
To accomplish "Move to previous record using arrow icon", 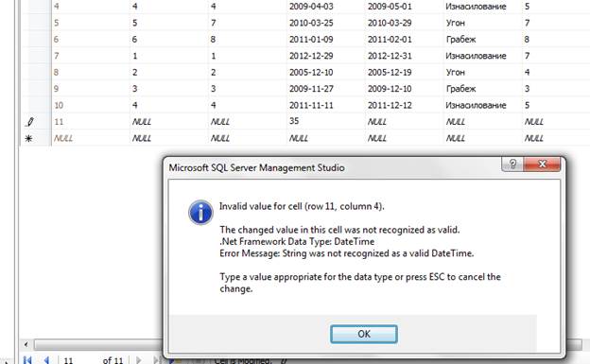I will [46, 360].
